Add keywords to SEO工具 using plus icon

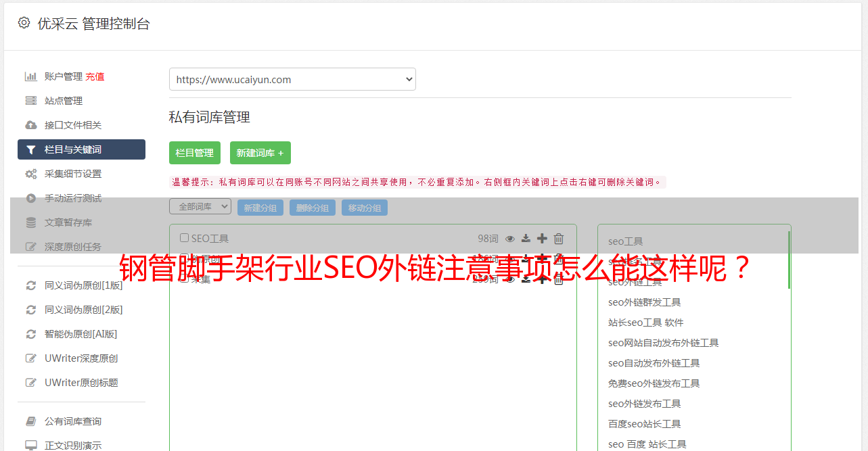coord(542,238)
